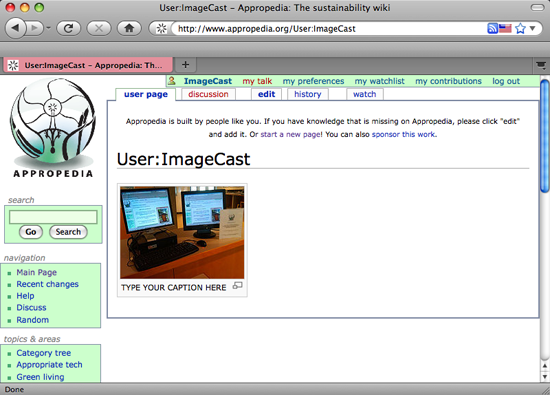The height and width of the screenshot is (395, 550).
Task: Click the browser Forward arrow button
Action: 35,28
